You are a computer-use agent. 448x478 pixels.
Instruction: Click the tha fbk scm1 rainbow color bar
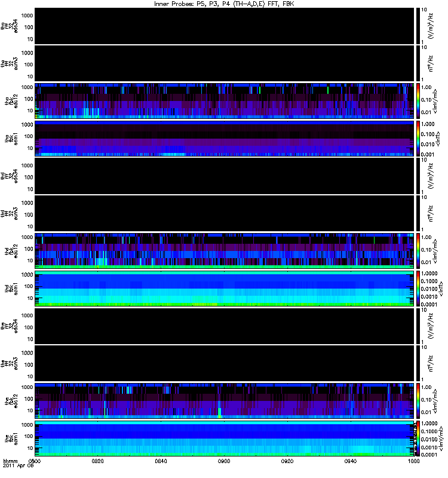click(x=418, y=139)
